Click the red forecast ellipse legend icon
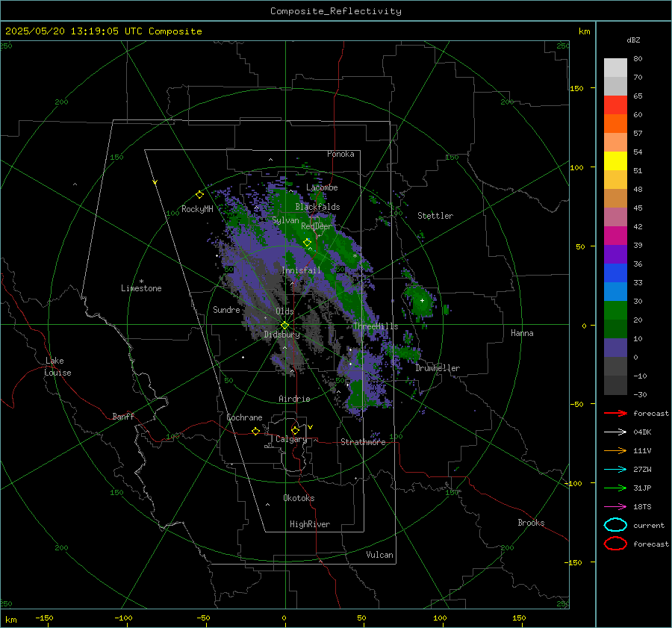The height and width of the screenshot is (628, 672). [615, 544]
